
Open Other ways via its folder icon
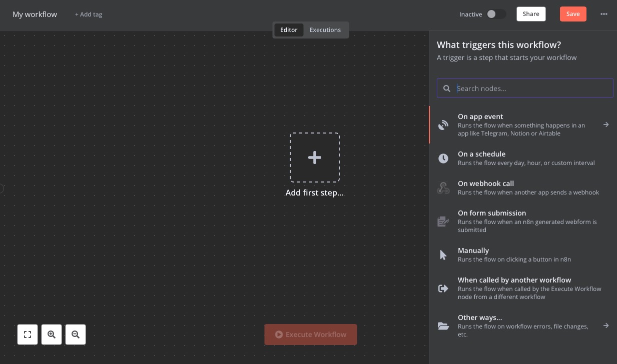tap(443, 325)
